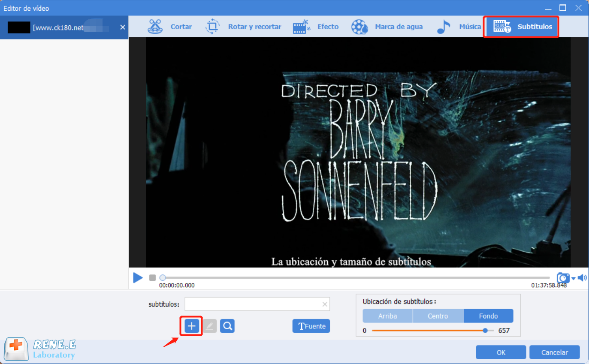Screen dimensions: 589x364
Task: Mute audio with the speaker icon
Action: point(582,278)
